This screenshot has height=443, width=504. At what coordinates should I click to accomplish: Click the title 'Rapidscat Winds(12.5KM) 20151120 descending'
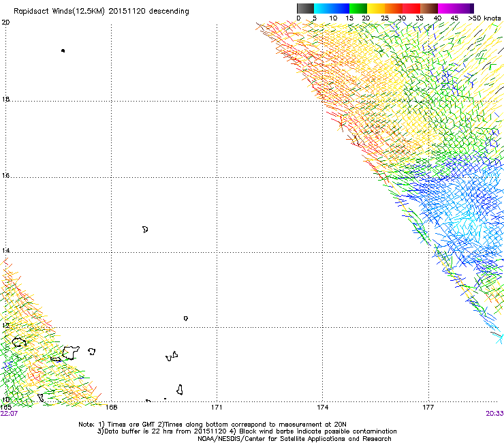click(x=101, y=11)
